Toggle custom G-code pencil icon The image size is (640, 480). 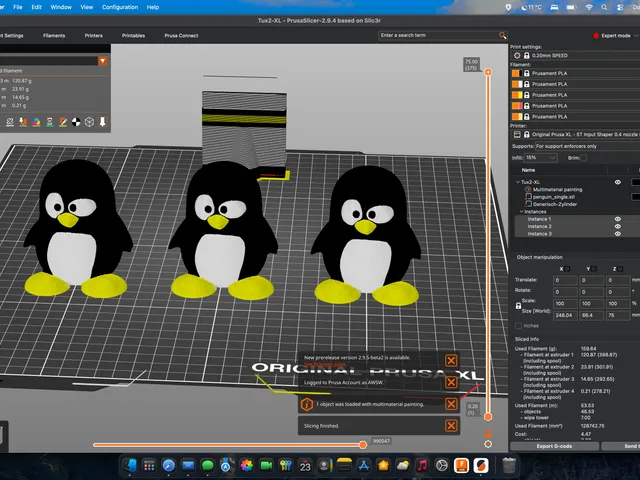[x=63, y=122]
